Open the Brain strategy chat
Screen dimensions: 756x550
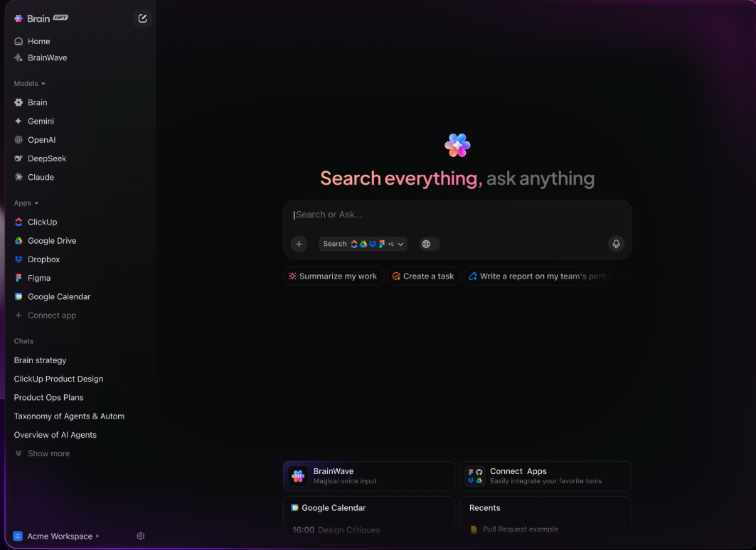coord(40,360)
